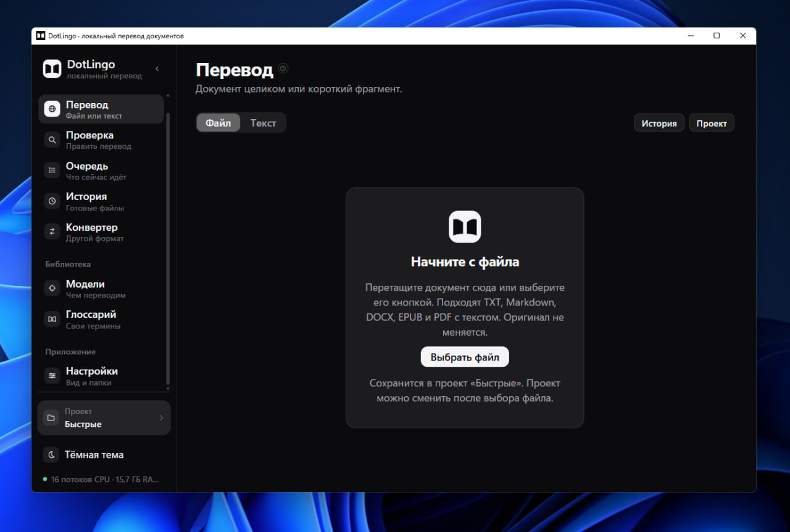The width and height of the screenshot is (790, 532).
Task: Toggle the Тёмная тема label
Action: pyautogui.click(x=94, y=455)
